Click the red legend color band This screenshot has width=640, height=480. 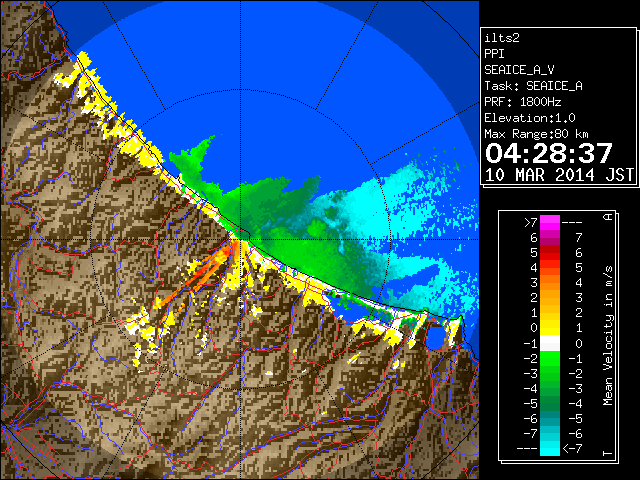(550, 253)
